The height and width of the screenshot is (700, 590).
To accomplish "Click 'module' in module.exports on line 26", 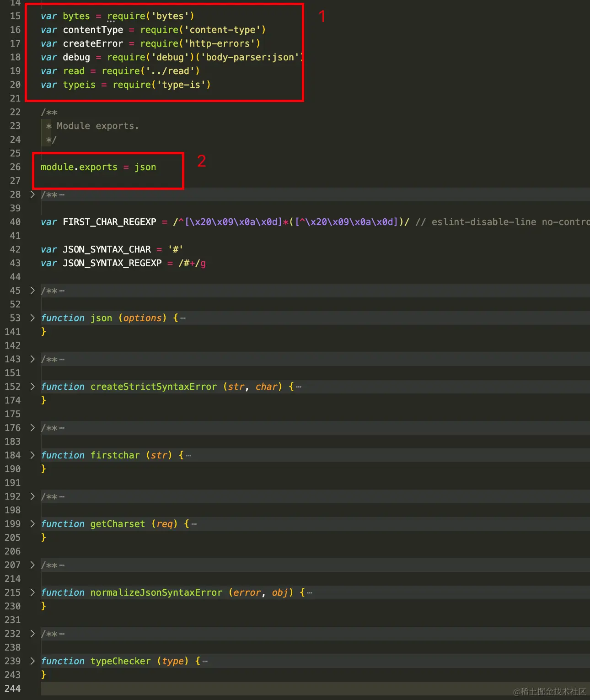I will click(57, 167).
